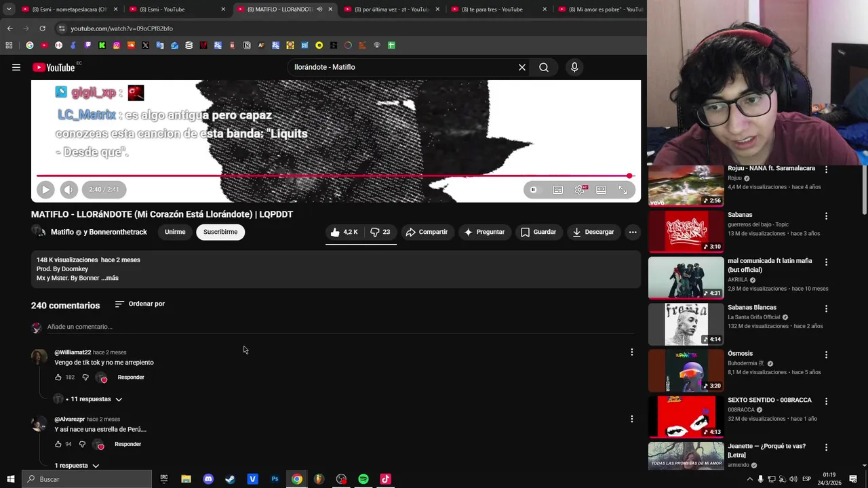The image size is (868, 488).
Task: Reply to @Williamat22 comment via Responder
Action: pos(131,377)
